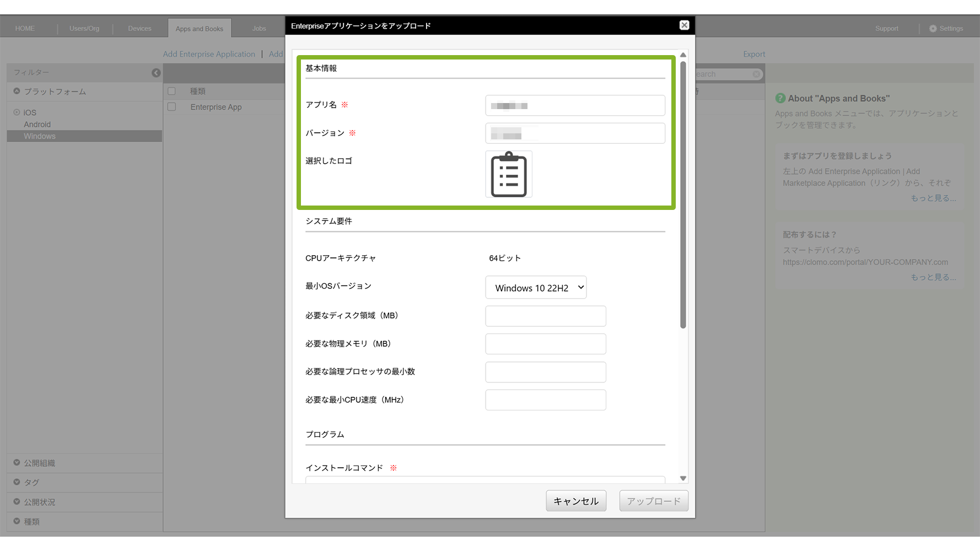Expand the 公開組織 filter section
This screenshot has height=551, width=980.
[17, 463]
